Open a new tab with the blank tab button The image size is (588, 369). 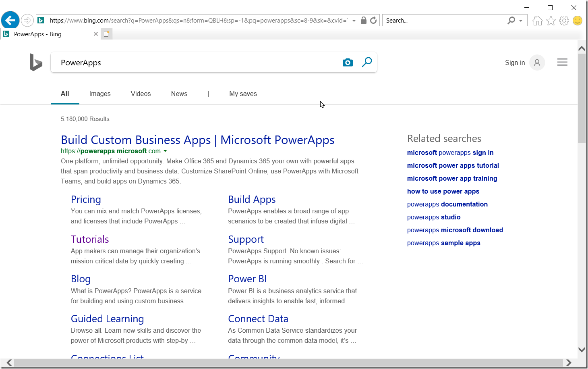[107, 34]
